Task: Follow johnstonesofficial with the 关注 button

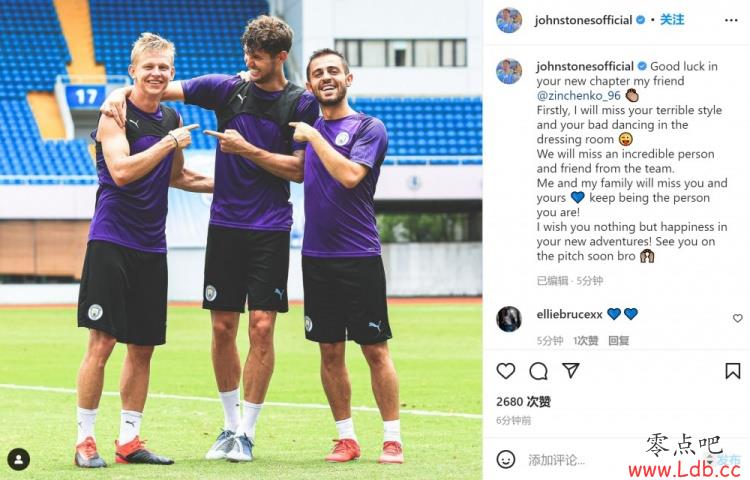Action: pos(672,20)
